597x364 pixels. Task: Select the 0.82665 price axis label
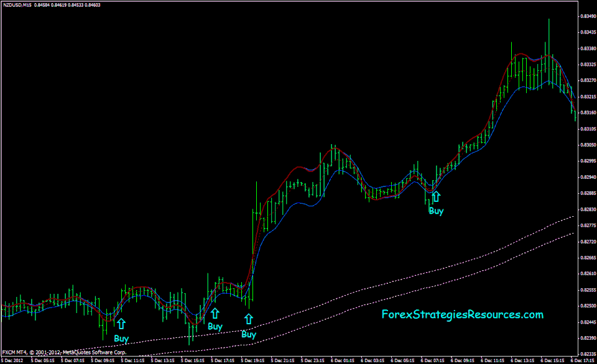pyautogui.click(x=588, y=258)
